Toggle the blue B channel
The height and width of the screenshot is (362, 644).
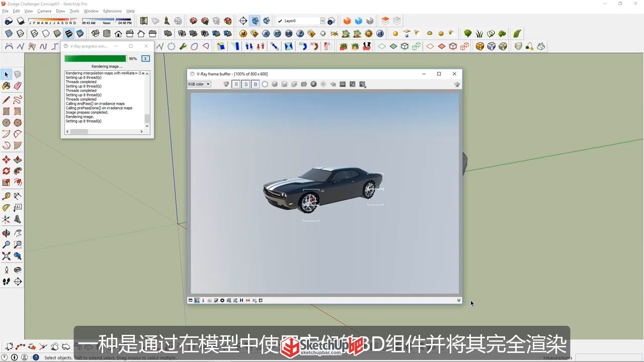pyautogui.click(x=255, y=84)
